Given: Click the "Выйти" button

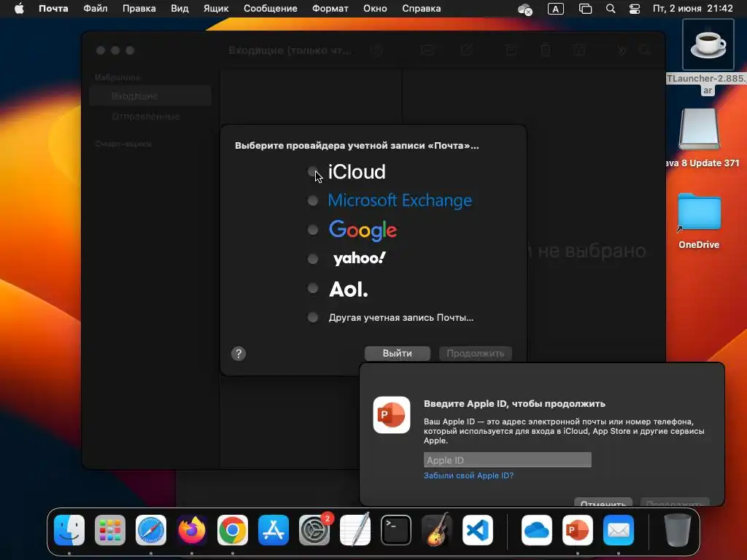Looking at the screenshot, I should pyautogui.click(x=398, y=354).
